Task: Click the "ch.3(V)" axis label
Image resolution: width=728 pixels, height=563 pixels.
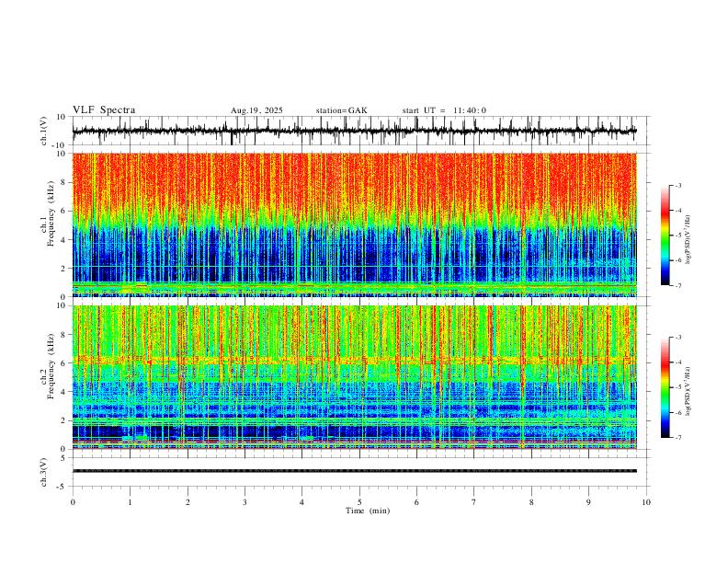Action: (x=44, y=472)
